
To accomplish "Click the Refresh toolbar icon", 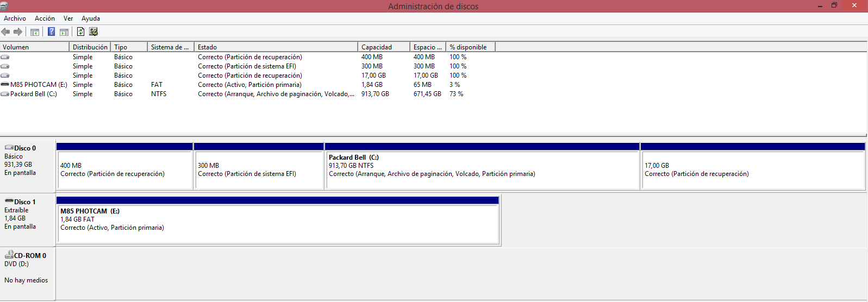I will 80,32.
